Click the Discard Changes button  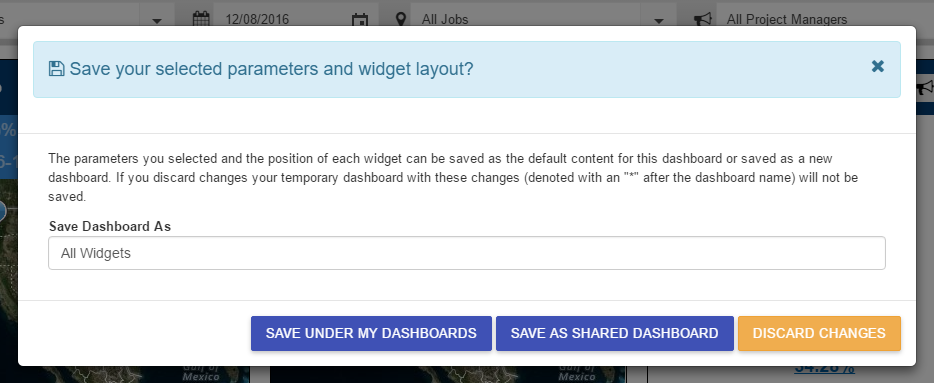coord(819,334)
